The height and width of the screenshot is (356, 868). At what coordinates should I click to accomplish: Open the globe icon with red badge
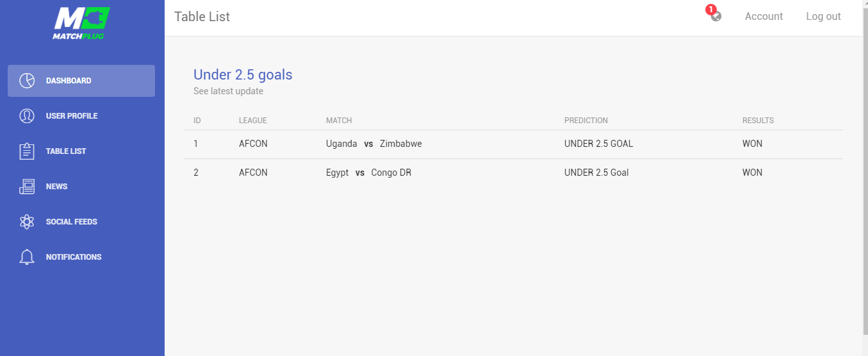click(716, 16)
